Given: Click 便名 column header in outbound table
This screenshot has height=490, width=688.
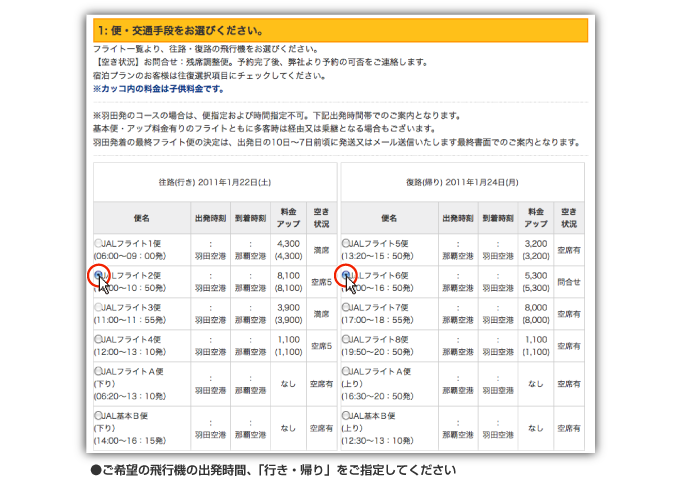Looking at the screenshot, I should pyautogui.click(x=142, y=218).
